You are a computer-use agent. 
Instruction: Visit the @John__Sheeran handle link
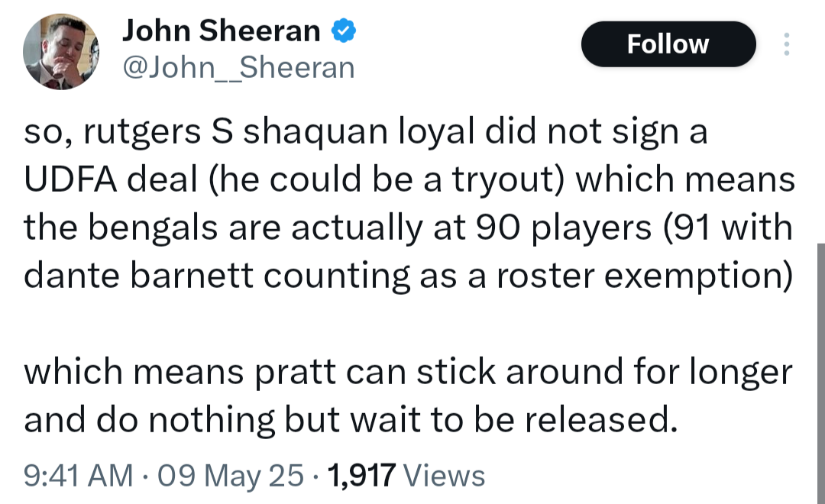[x=238, y=69]
